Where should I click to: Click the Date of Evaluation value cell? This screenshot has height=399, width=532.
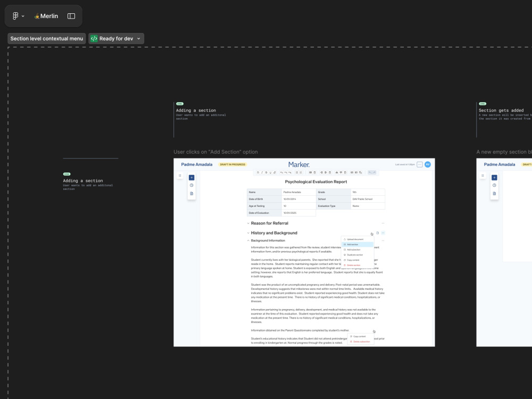click(298, 213)
